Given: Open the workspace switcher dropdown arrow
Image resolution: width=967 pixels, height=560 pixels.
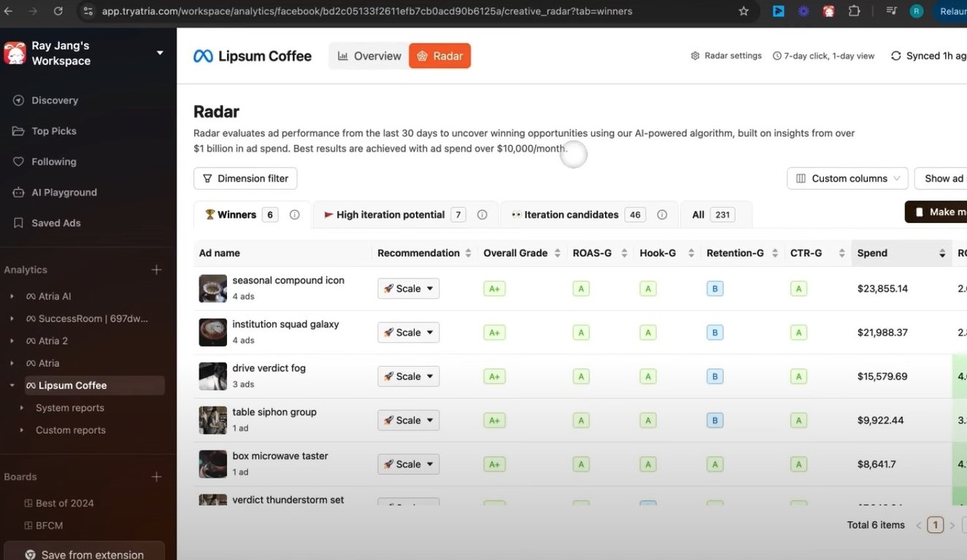Looking at the screenshot, I should (160, 52).
